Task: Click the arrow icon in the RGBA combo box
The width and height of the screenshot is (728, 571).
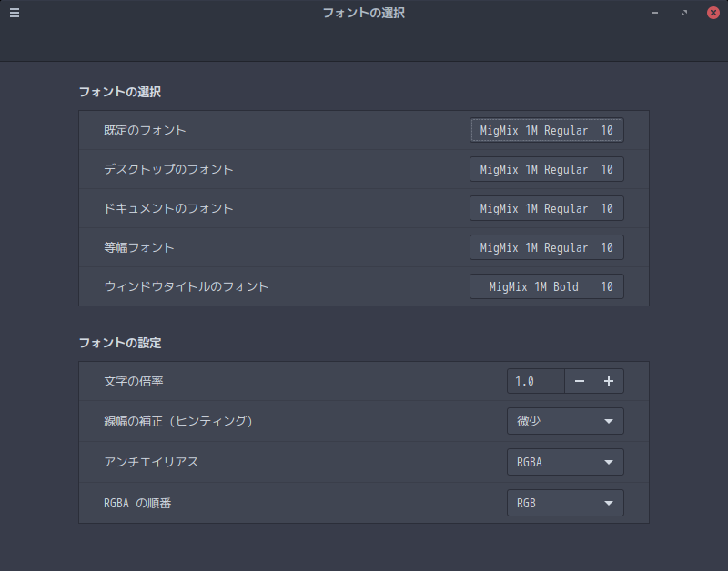Action: click(x=609, y=462)
